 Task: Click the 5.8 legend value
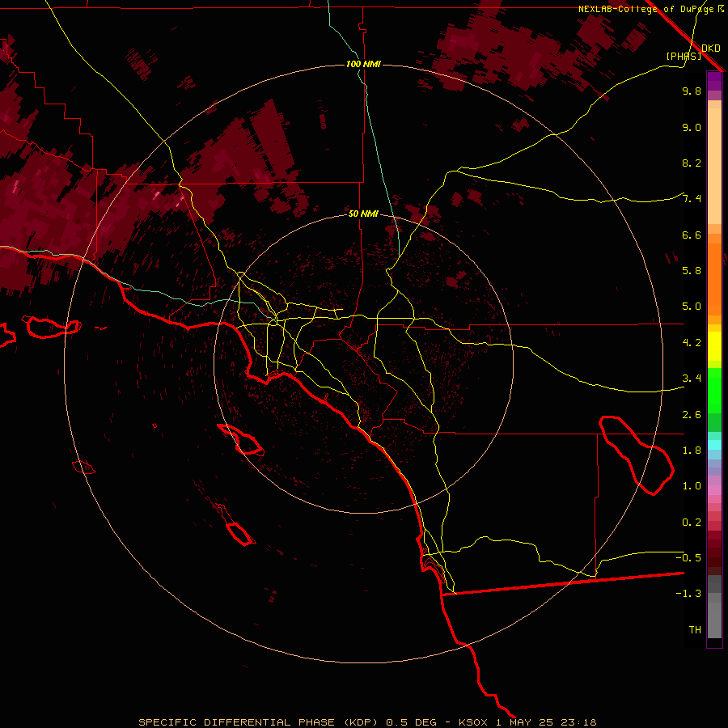[x=692, y=271]
